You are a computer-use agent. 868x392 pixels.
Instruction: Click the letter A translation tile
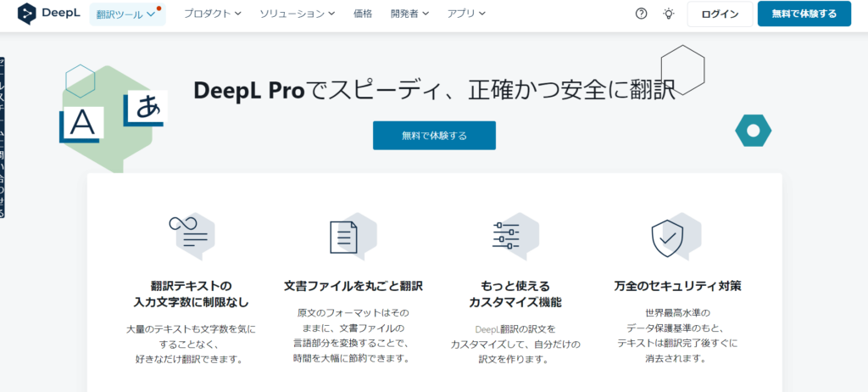pos(82,124)
